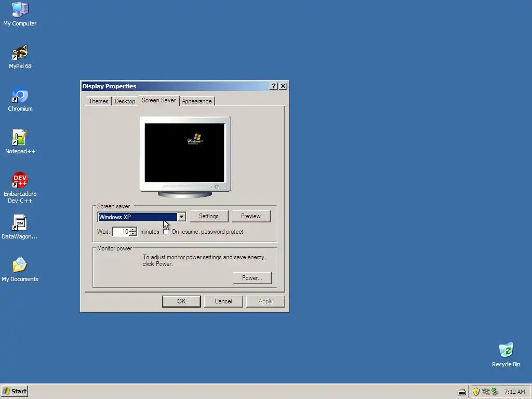Click the 7:12 AM taskbar clock
This screenshot has width=532, height=399.
click(514, 392)
